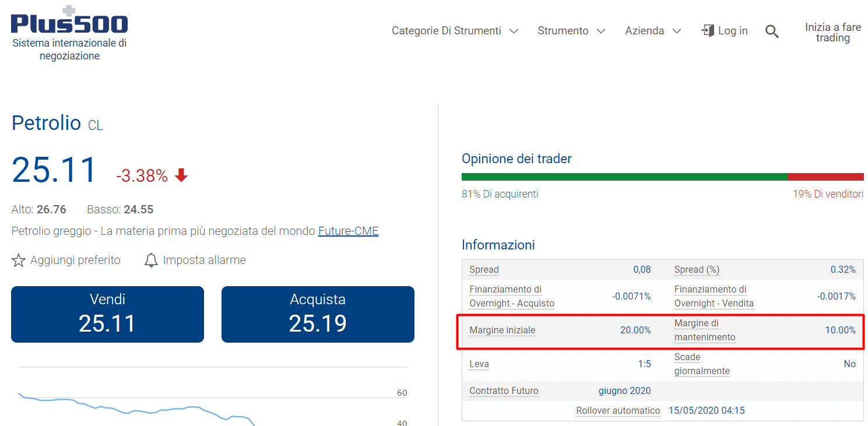Click the -3.38% change value

click(x=142, y=175)
